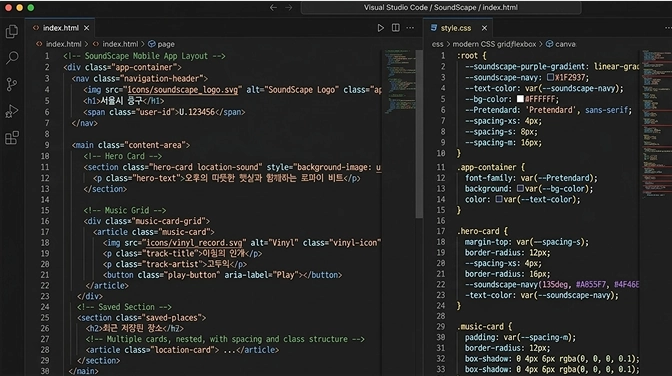672x376 pixels.
Task: Split the editor with the split icon
Action: point(396,28)
